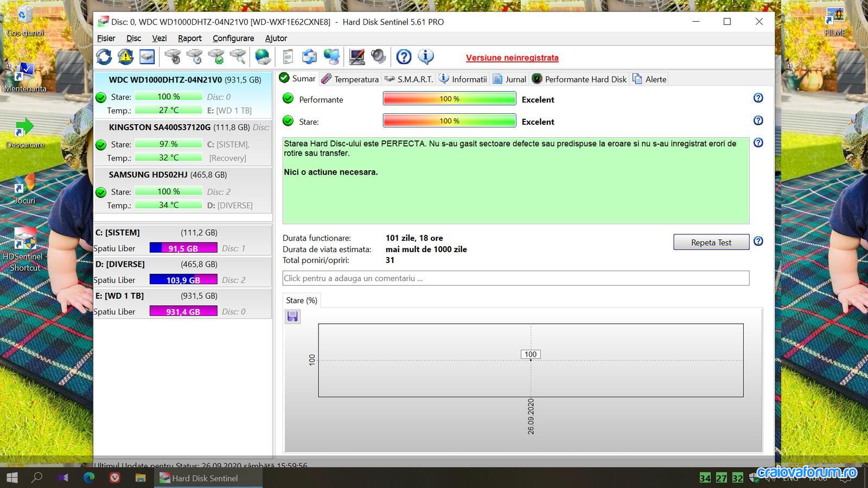This screenshot has height=488, width=868.
Task: Click the send email report toolbar icon
Action: point(309,57)
